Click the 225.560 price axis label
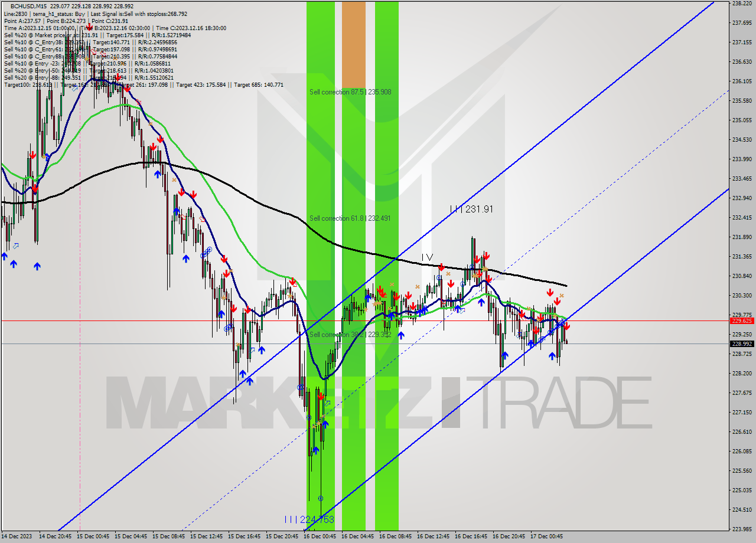The image size is (756, 543). tap(742, 470)
